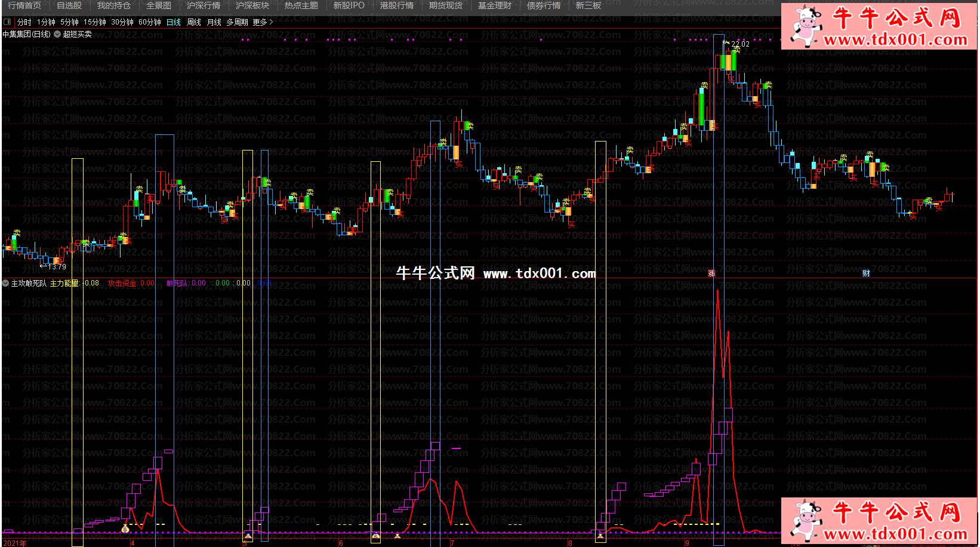Click the 13.79 low price label

click(x=57, y=267)
